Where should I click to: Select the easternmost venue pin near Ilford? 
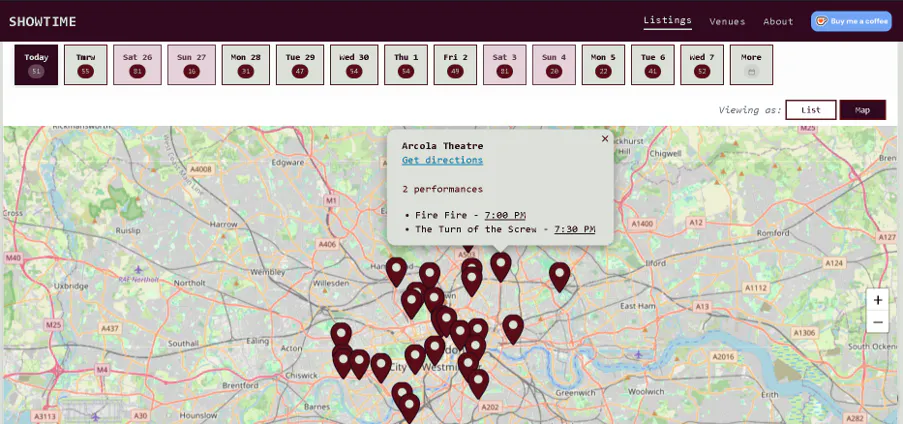[559, 277]
